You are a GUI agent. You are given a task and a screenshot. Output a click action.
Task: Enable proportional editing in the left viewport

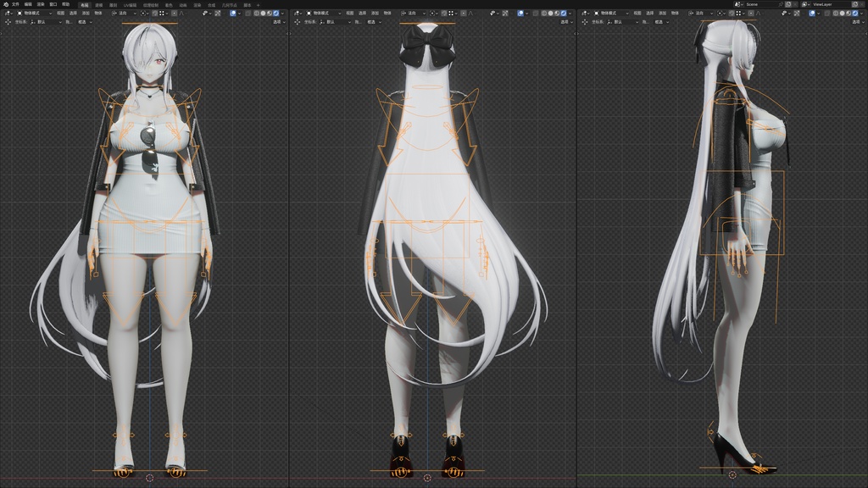(174, 14)
